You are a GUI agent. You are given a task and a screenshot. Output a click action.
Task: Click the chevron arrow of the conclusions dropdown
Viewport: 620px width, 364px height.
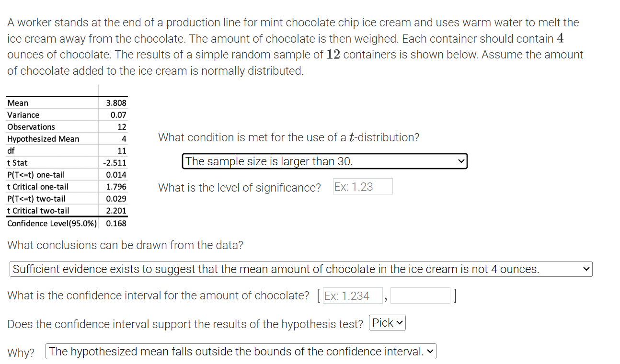586,269
